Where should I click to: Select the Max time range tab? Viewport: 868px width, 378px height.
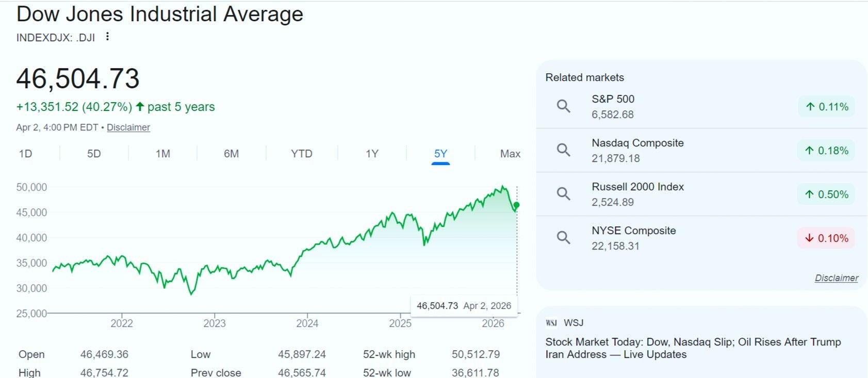coord(510,154)
